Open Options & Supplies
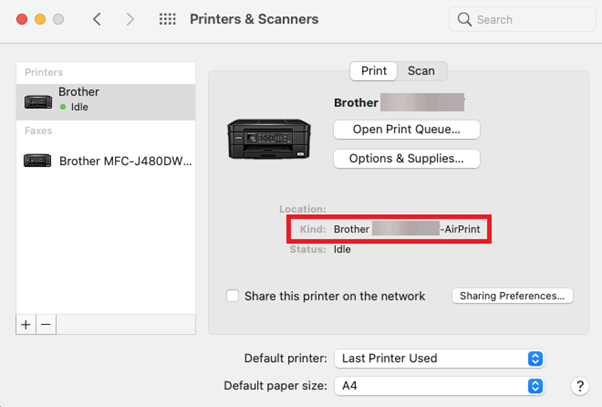The width and height of the screenshot is (602, 407). [407, 159]
